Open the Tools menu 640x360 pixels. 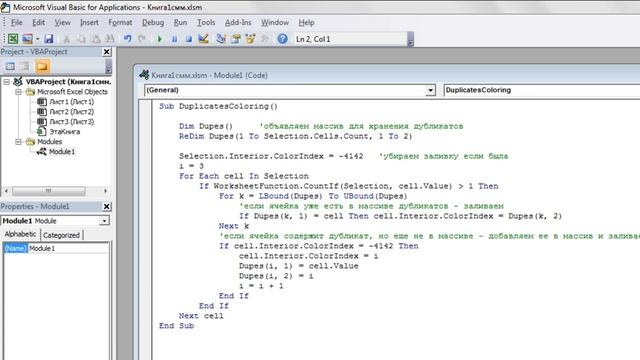206,22
